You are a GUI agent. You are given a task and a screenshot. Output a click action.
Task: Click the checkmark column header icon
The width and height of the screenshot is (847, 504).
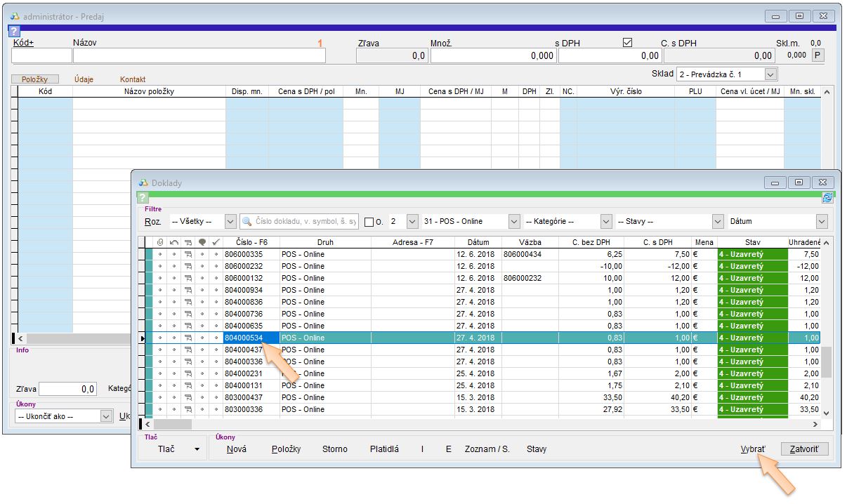216,242
